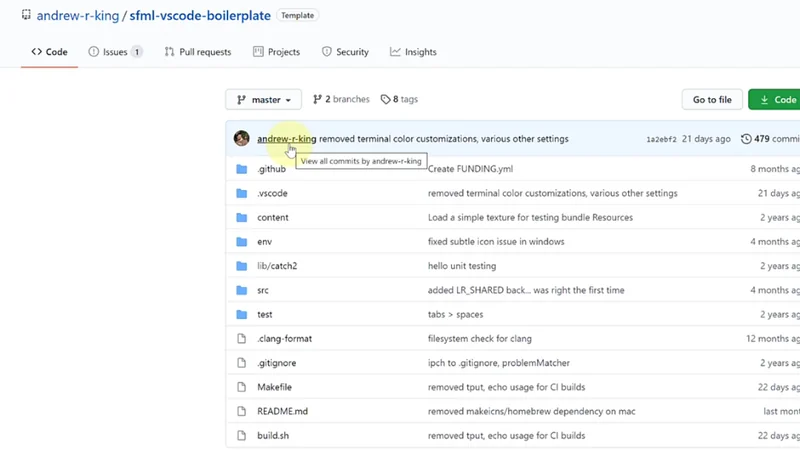Go to the Insights tab
This screenshot has height=450, width=800.
413,52
